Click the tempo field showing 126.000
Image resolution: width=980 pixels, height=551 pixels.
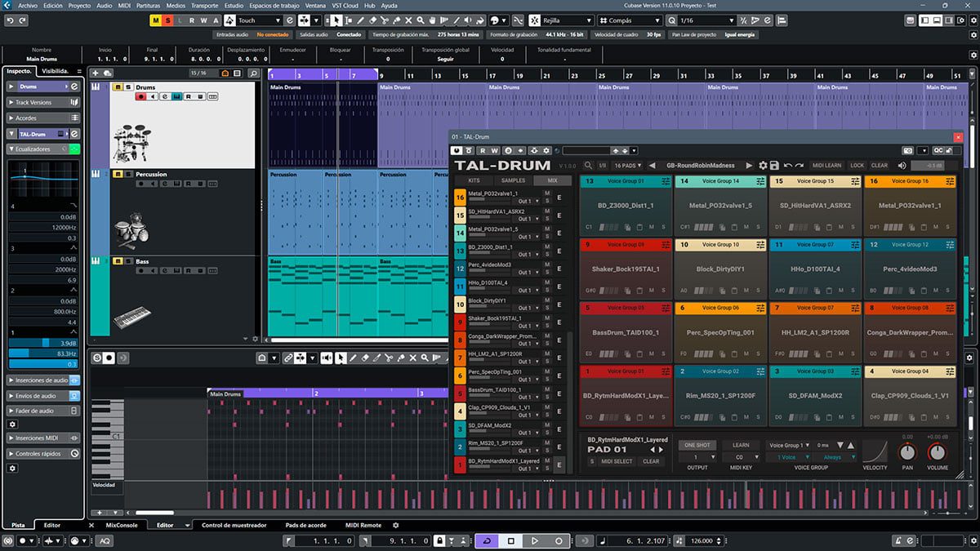pyautogui.click(x=702, y=540)
